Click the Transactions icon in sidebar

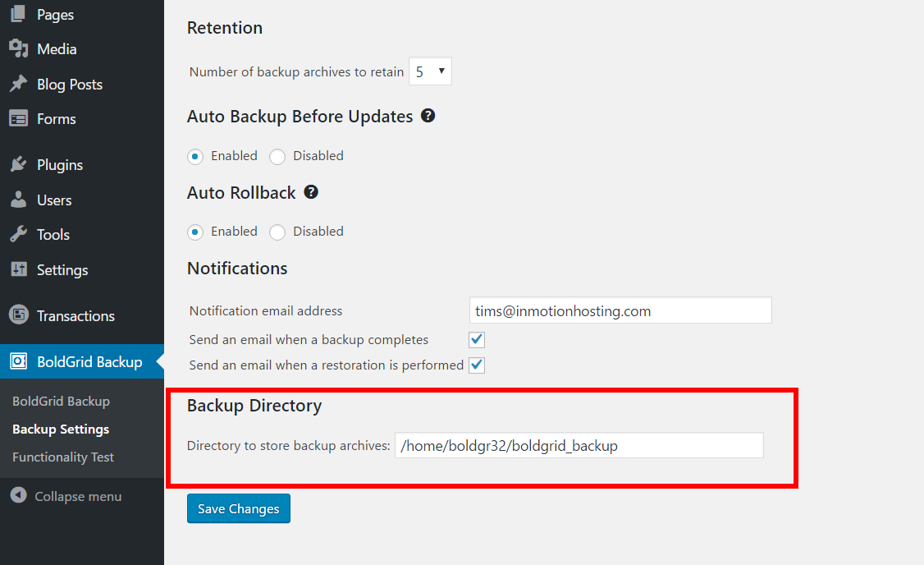[x=18, y=315]
